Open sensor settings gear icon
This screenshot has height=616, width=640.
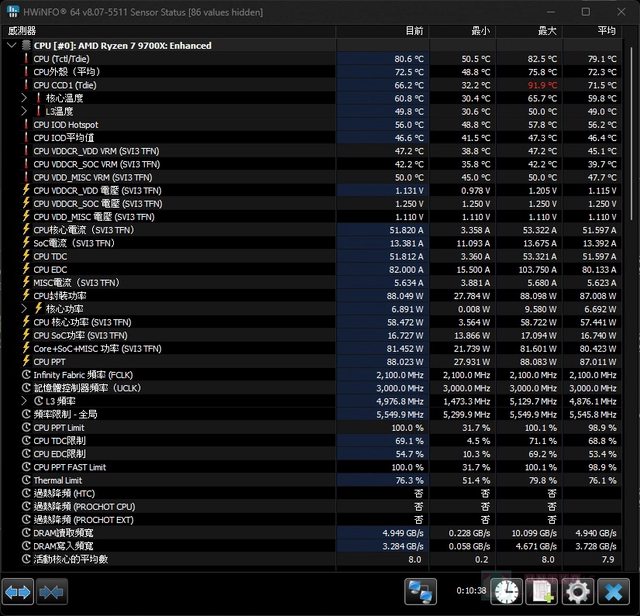(578, 591)
